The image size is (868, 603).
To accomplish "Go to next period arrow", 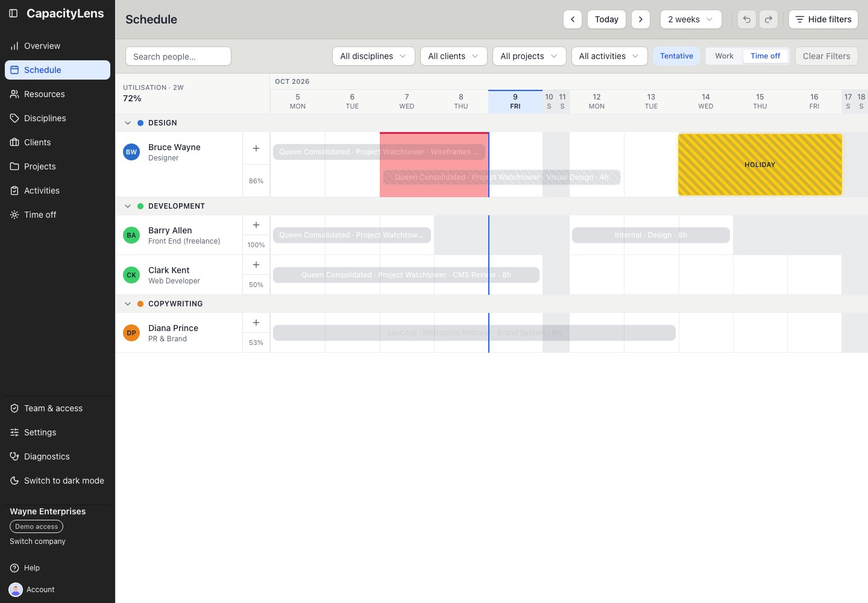I will (x=641, y=19).
